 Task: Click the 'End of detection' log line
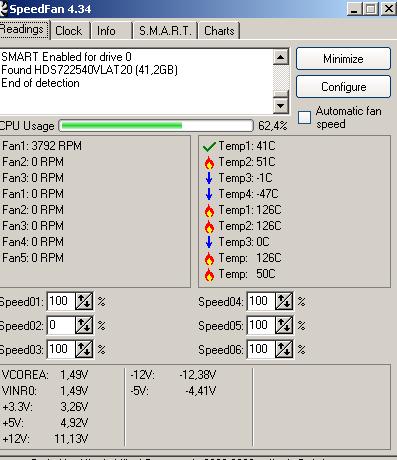click(x=40, y=83)
